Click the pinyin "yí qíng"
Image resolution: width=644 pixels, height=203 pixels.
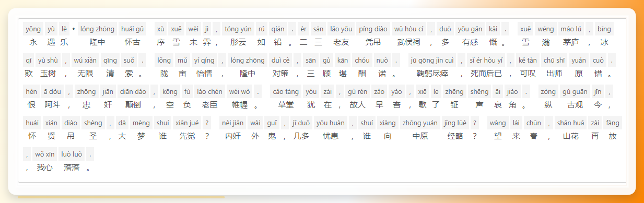(x=204, y=60)
